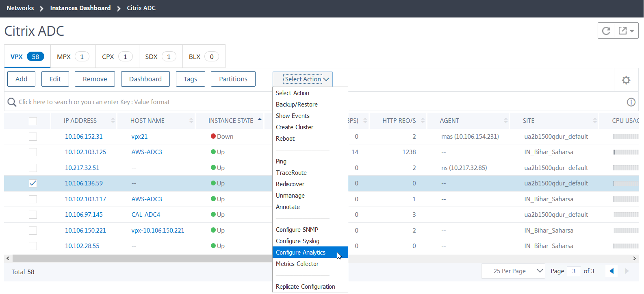Screen dimensions: 644x294
Task: Sort by HTTP REQ/S column arrows
Action: coord(423,121)
